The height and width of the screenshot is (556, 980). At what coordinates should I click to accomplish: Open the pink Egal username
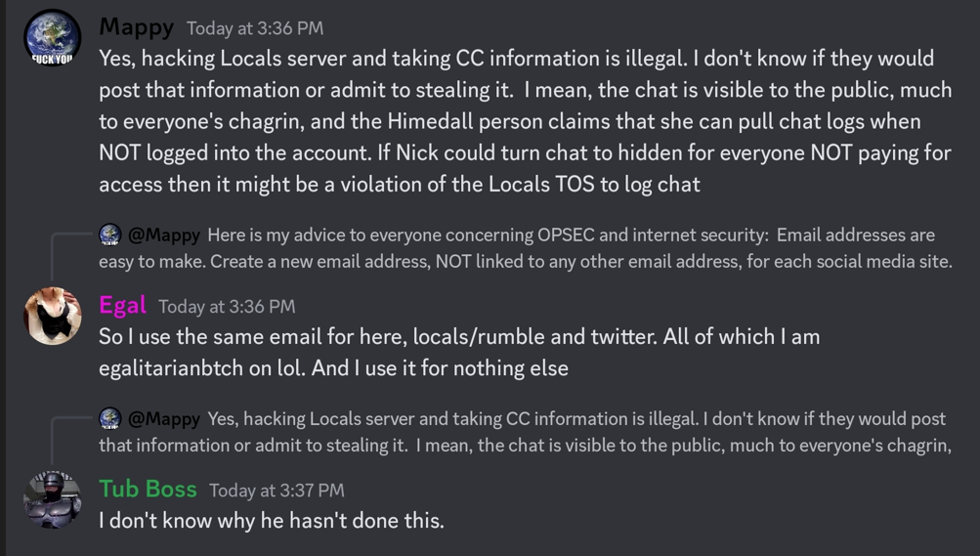pos(122,306)
